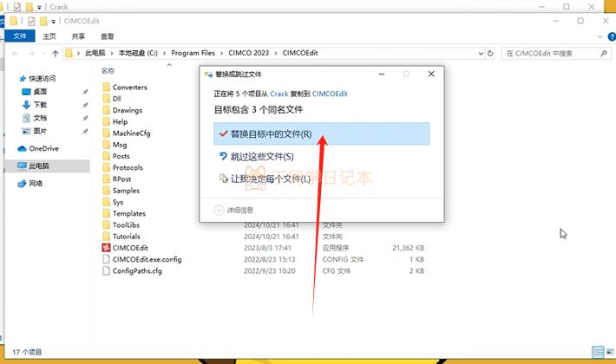Open quick access toolbar dropdown in Crack window
Screen dimensions: 616x364
coord(39,7)
